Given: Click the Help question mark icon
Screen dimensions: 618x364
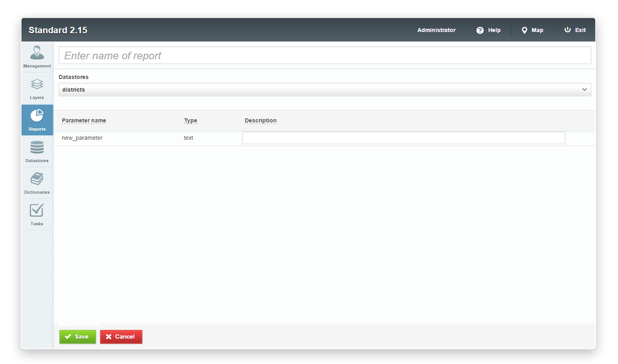Looking at the screenshot, I should pos(480,30).
